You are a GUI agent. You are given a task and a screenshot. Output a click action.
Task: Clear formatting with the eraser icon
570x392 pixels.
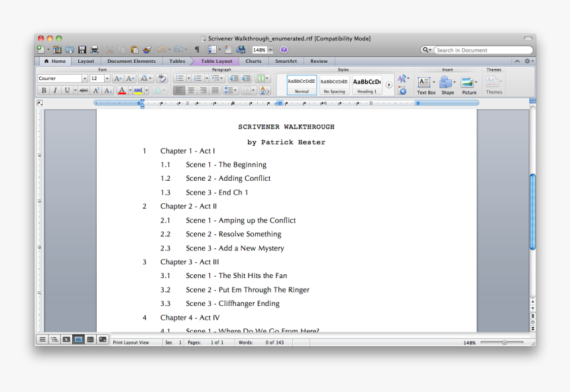coord(161,78)
